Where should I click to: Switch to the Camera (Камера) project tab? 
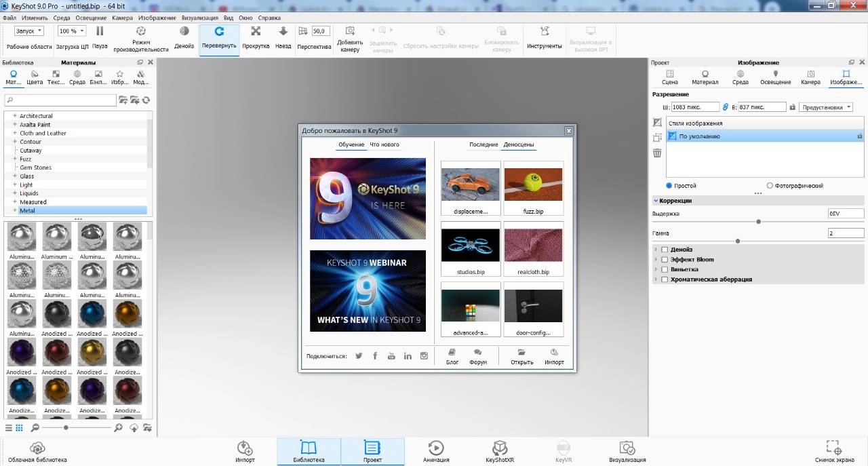click(810, 77)
